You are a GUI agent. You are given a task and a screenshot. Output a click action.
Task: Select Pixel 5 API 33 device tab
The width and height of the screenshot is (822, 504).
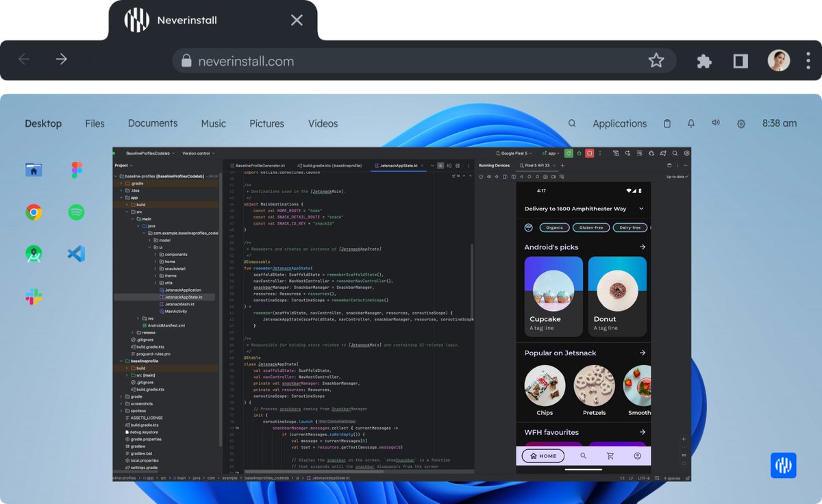pos(536,165)
